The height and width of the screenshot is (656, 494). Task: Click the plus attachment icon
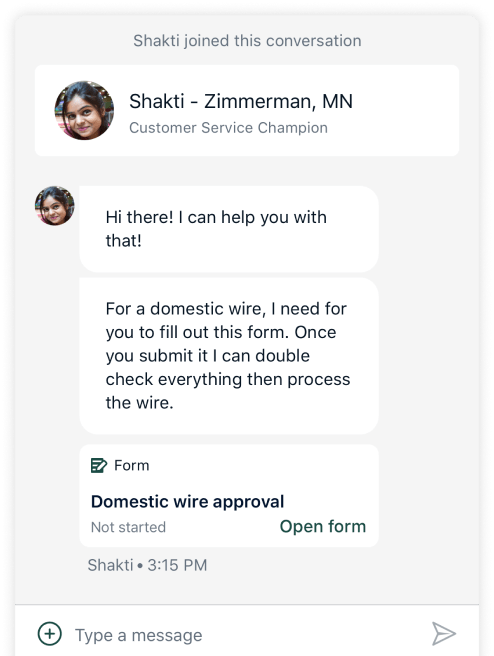coord(50,634)
